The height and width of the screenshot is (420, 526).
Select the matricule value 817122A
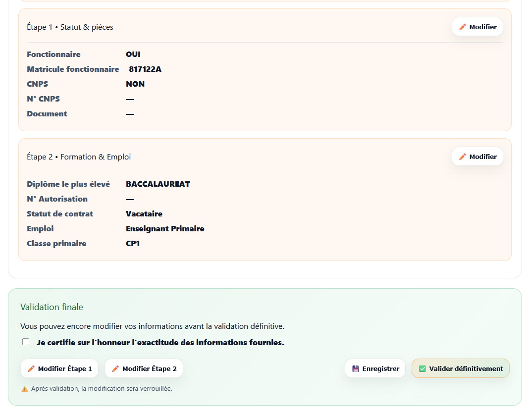145,69
